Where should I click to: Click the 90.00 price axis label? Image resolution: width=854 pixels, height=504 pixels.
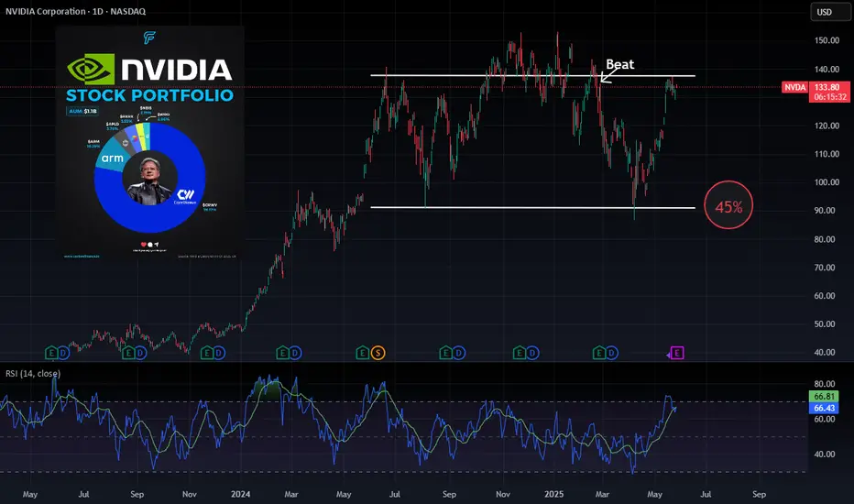[825, 211]
